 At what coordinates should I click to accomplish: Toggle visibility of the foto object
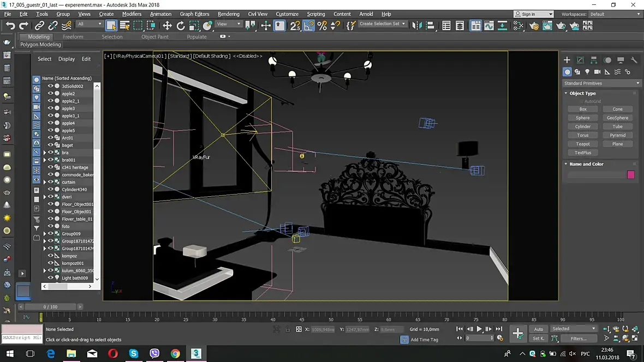tap(50, 226)
